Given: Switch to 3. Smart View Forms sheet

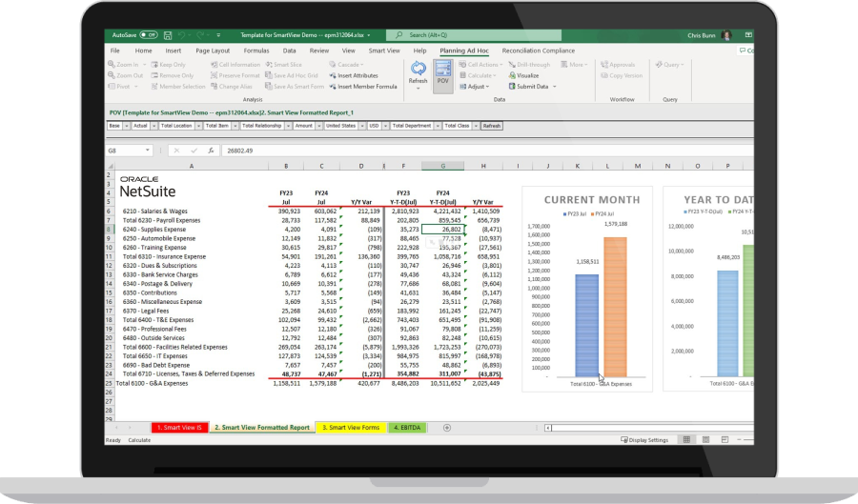Looking at the screenshot, I should tap(351, 428).
